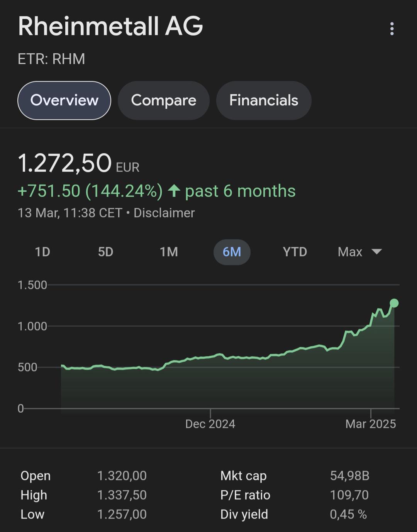This screenshot has height=532, width=417.
Task: Click the Mar 2025 axis marker
Action: (x=371, y=424)
